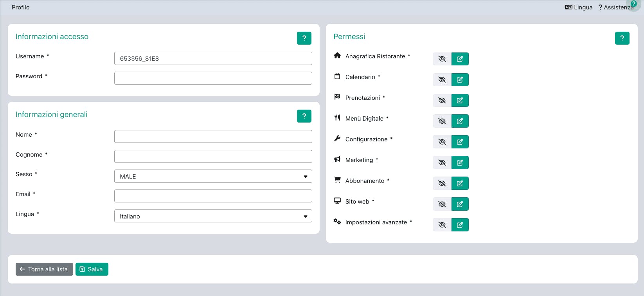Click the Password input field

(213, 78)
